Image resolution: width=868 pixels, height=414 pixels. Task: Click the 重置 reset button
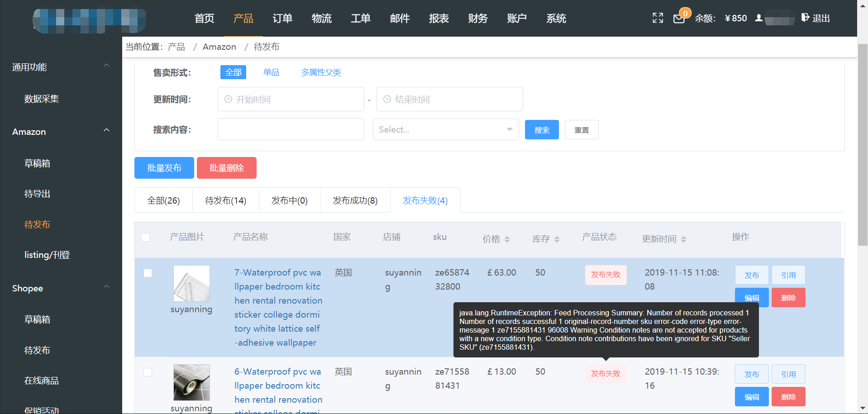582,130
